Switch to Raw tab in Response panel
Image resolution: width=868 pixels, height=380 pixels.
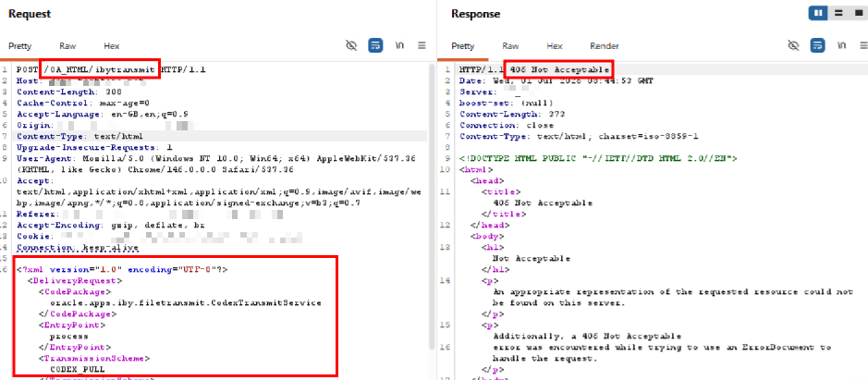pyautogui.click(x=510, y=46)
